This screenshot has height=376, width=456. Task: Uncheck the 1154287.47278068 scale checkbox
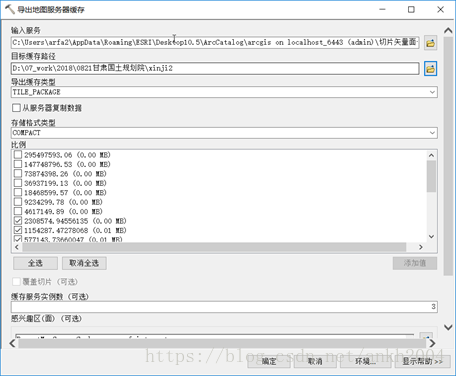[x=18, y=230]
